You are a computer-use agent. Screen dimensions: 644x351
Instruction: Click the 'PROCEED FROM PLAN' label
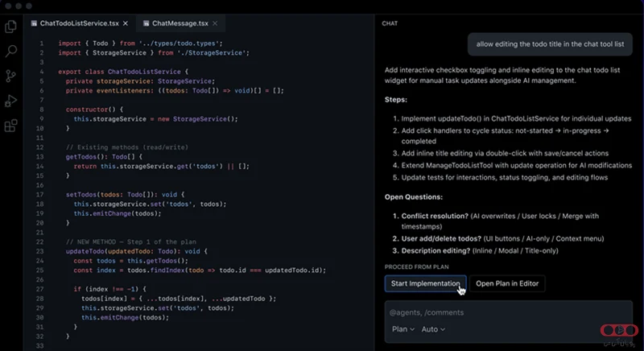coord(416,266)
